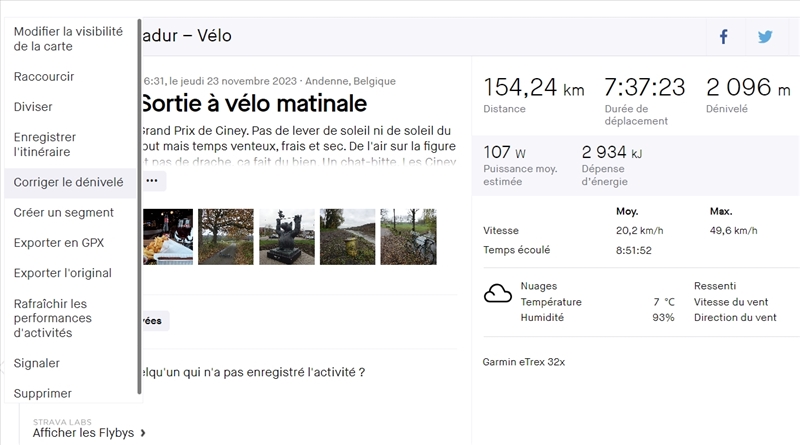This screenshot has width=800, height=445.
Task: Open the food and drink photo thumbnail
Action: coord(168,237)
